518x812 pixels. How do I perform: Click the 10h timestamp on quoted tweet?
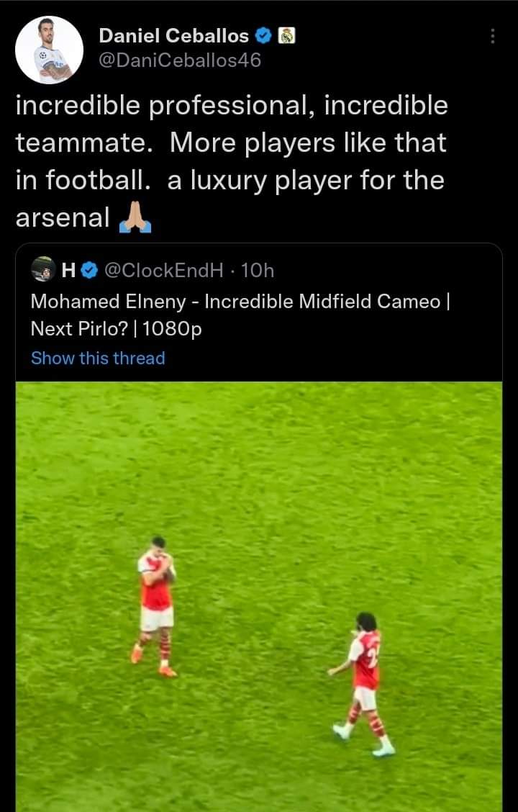pyautogui.click(x=258, y=271)
